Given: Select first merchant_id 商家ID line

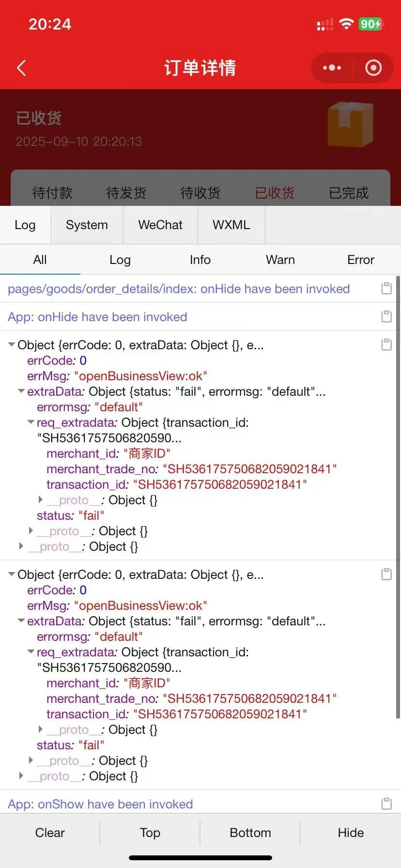Looking at the screenshot, I should [x=108, y=453].
